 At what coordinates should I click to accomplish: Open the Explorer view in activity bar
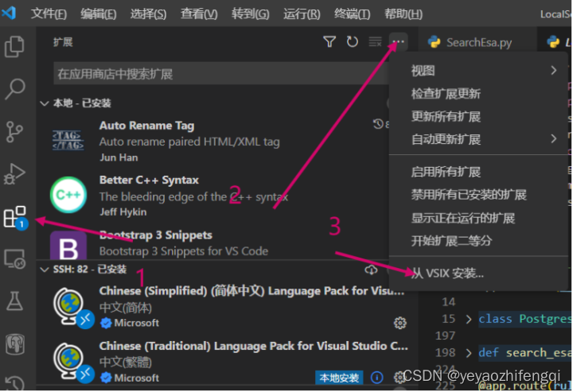coord(14,47)
